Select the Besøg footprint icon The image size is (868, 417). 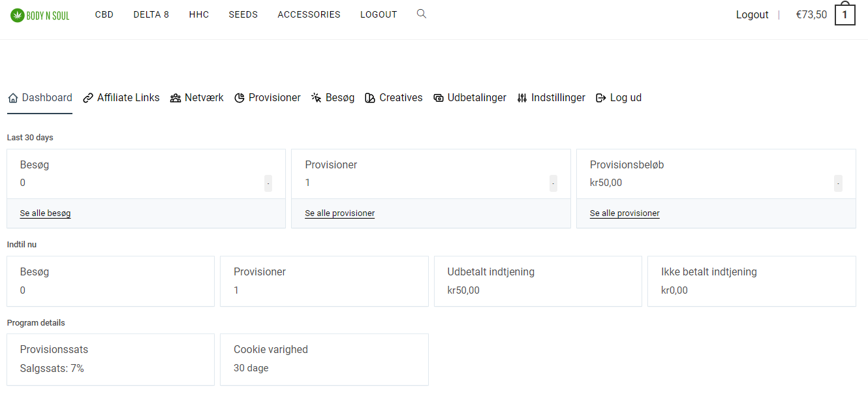click(317, 97)
